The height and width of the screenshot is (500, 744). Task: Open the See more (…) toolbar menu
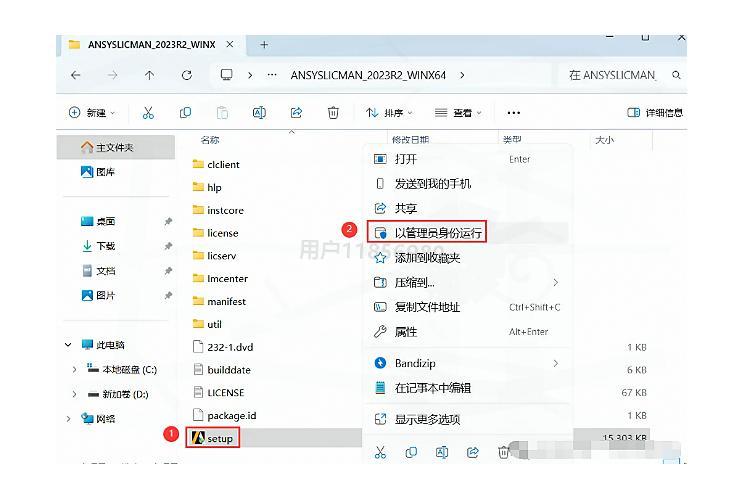pos(513,112)
